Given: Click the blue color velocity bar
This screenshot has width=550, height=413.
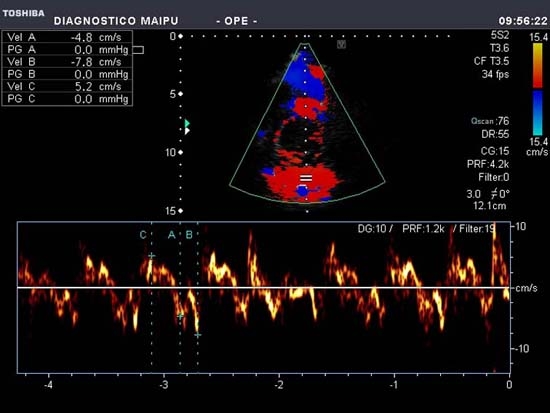Looking at the screenshot, I should (x=538, y=113).
